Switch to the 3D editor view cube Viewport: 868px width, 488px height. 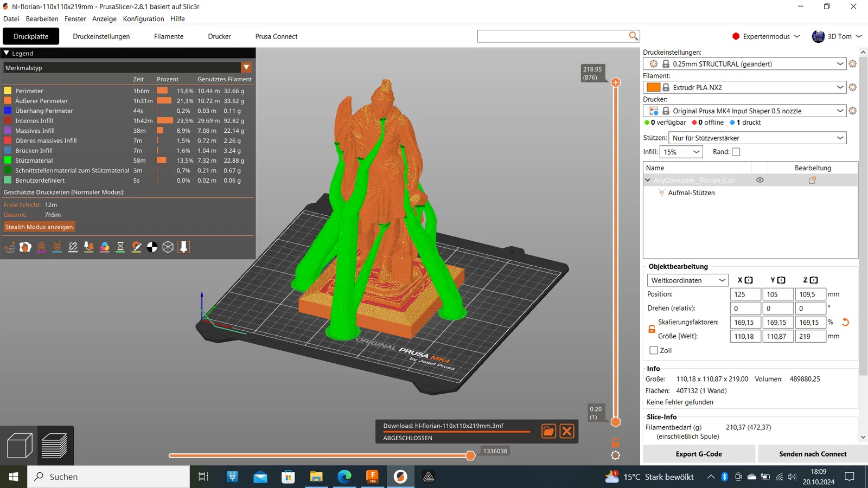click(x=20, y=446)
